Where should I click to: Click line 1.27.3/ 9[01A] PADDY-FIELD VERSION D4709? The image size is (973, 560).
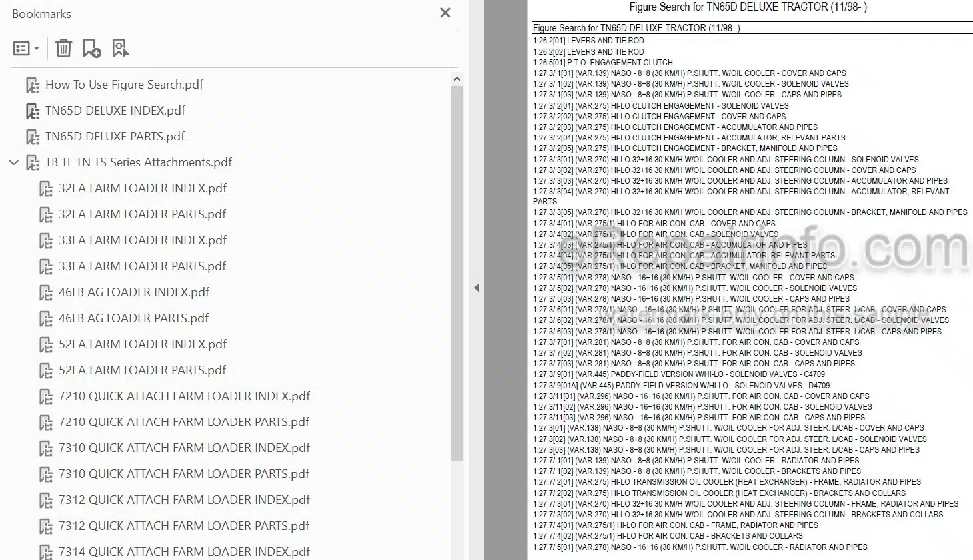682,385
